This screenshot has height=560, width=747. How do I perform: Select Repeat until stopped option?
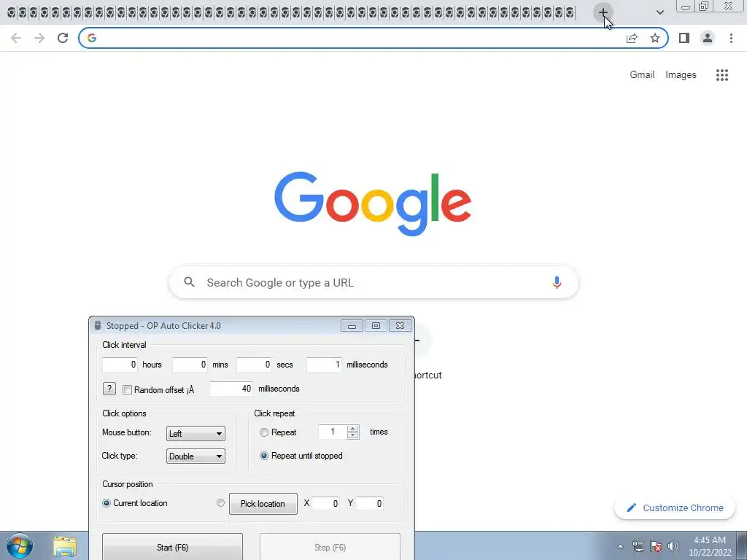264,456
